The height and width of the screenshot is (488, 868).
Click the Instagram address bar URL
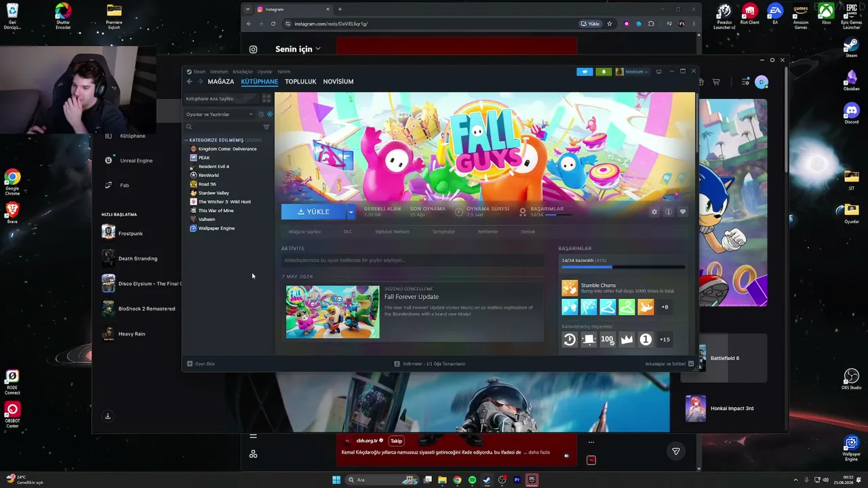331,24
